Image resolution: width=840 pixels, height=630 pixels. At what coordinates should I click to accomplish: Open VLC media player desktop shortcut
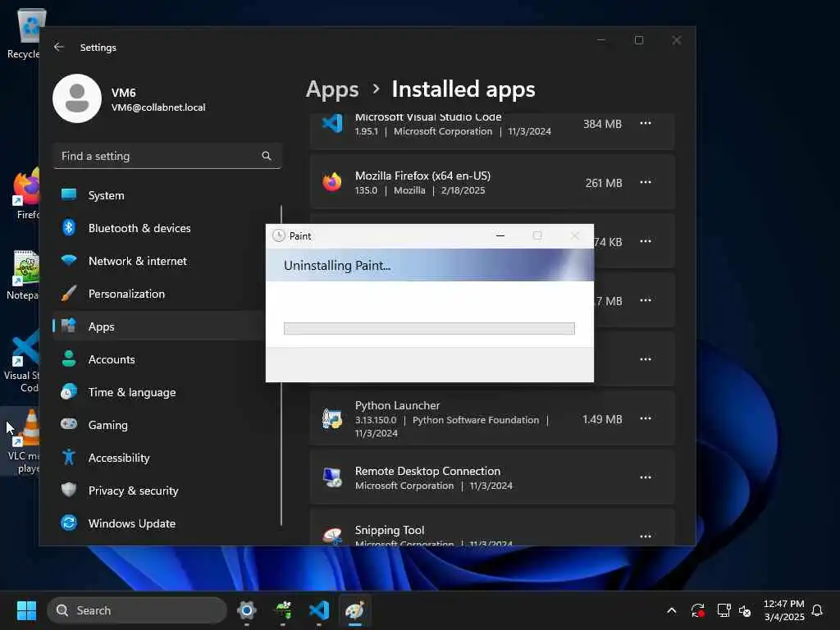pyautogui.click(x=23, y=441)
